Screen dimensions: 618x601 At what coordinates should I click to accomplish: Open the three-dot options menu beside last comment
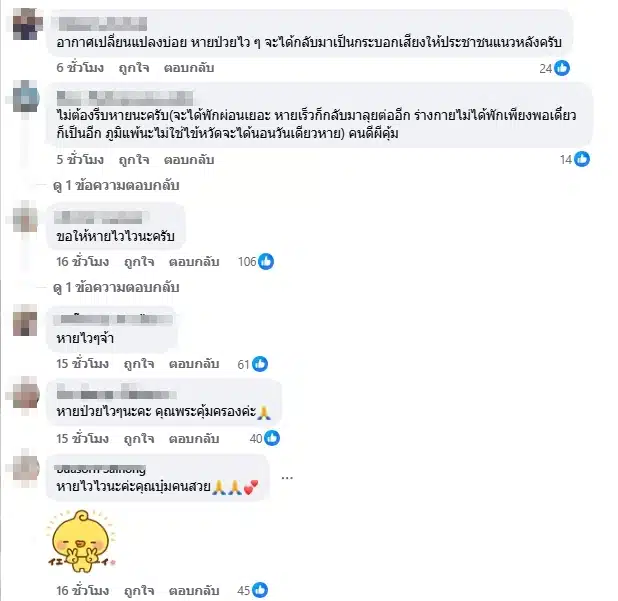coord(287,478)
